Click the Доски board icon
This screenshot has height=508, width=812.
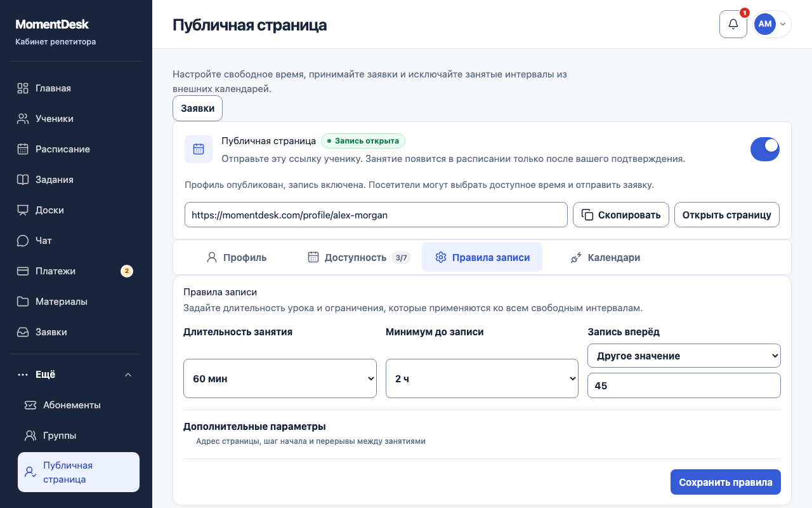point(23,210)
